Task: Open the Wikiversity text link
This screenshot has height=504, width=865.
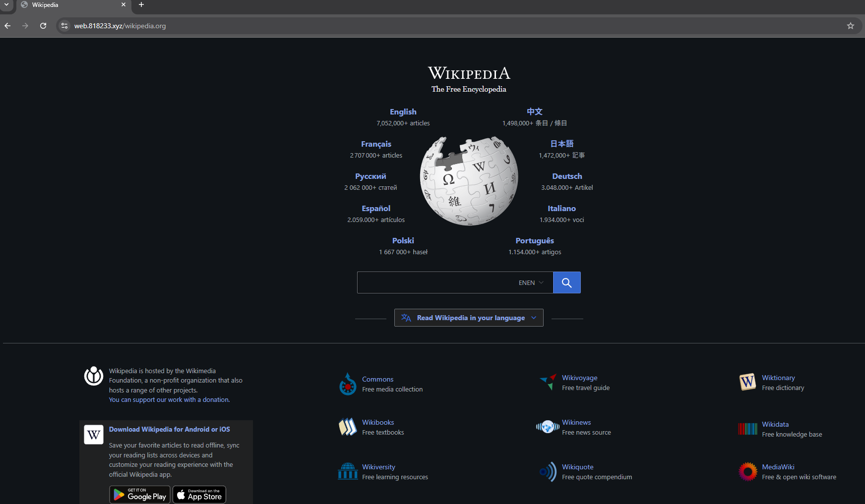Action: tap(378, 467)
